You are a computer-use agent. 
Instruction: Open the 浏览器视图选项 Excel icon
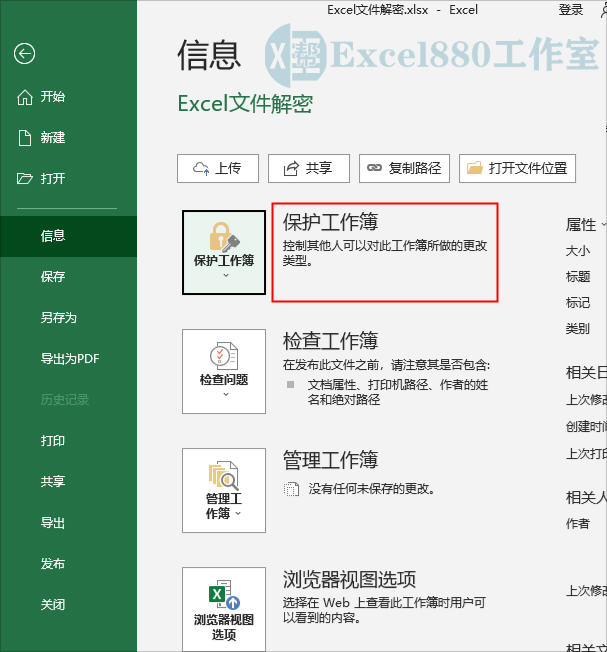point(224,595)
